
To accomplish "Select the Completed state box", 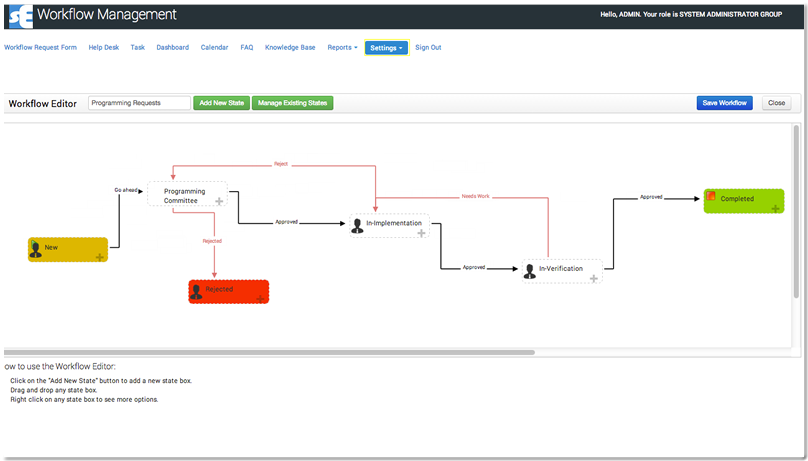I will click(744, 201).
